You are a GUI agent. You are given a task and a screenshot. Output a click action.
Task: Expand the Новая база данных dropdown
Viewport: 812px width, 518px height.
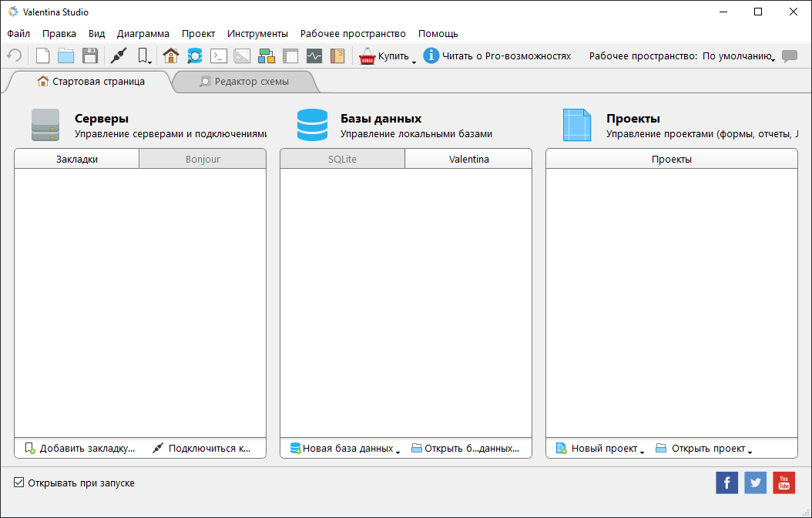coord(398,450)
